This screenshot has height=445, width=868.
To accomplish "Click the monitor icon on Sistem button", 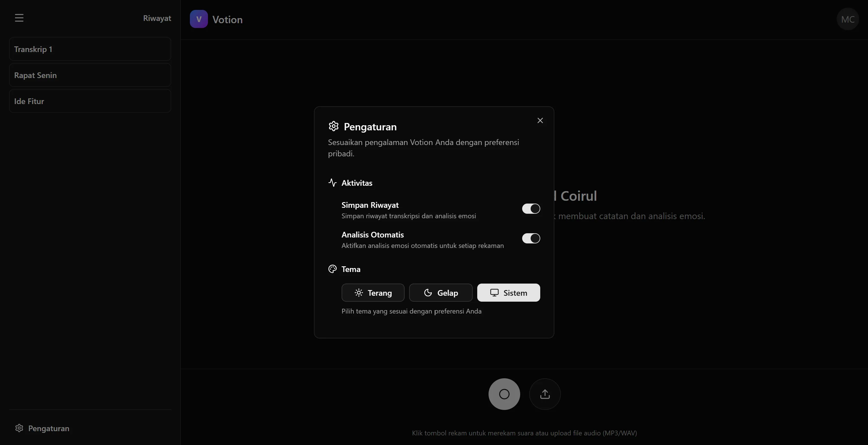I will (494, 292).
